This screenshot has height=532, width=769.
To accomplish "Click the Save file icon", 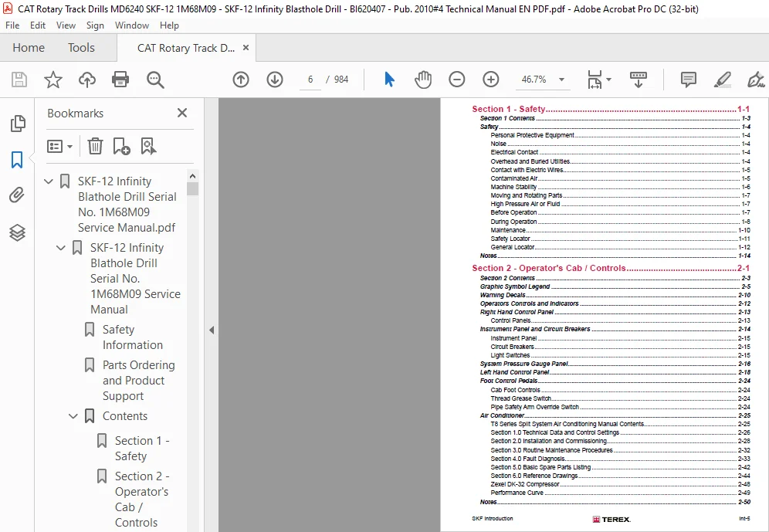I will (19, 80).
